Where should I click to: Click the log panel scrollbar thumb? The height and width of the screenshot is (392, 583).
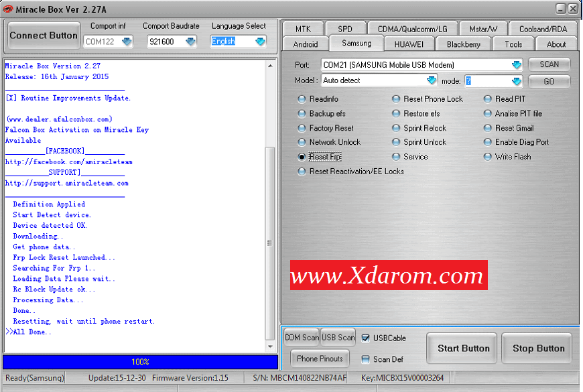[270, 243]
